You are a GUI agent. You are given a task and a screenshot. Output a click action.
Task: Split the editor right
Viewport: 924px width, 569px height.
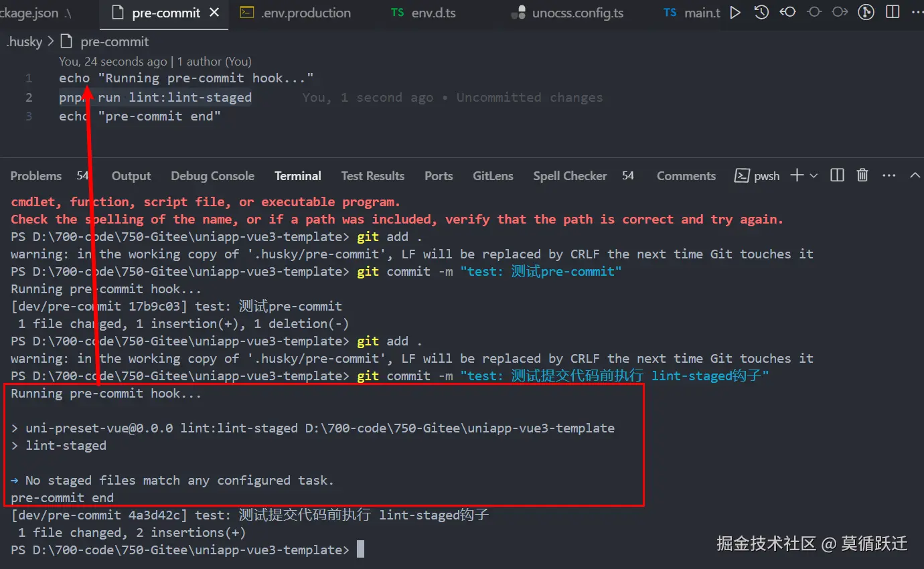[893, 12]
